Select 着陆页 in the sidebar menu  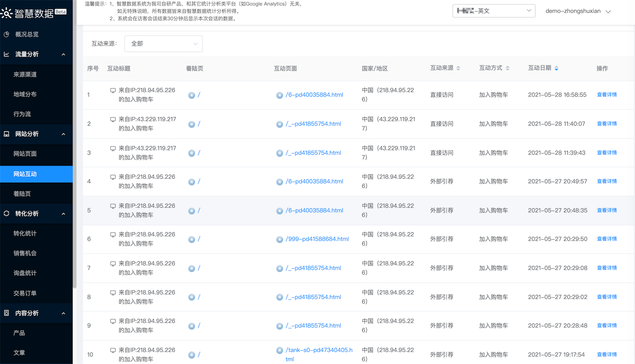click(22, 194)
